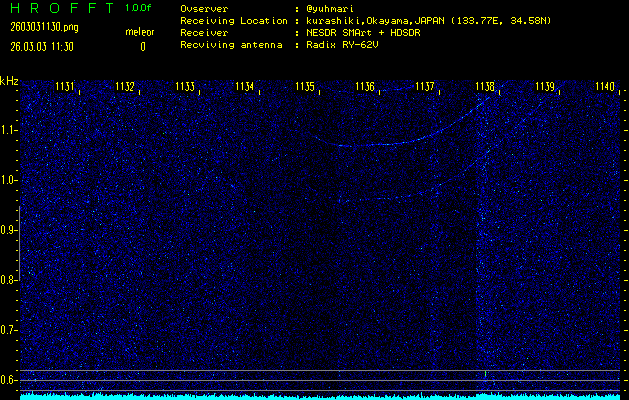Click the cyan signal strength strip at bottom

(x=320, y=396)
